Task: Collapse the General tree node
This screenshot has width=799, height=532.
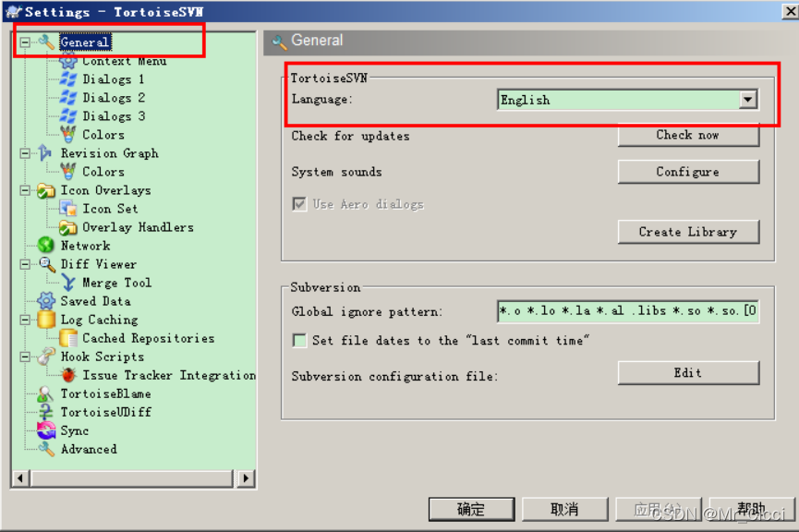Action: 24,42
